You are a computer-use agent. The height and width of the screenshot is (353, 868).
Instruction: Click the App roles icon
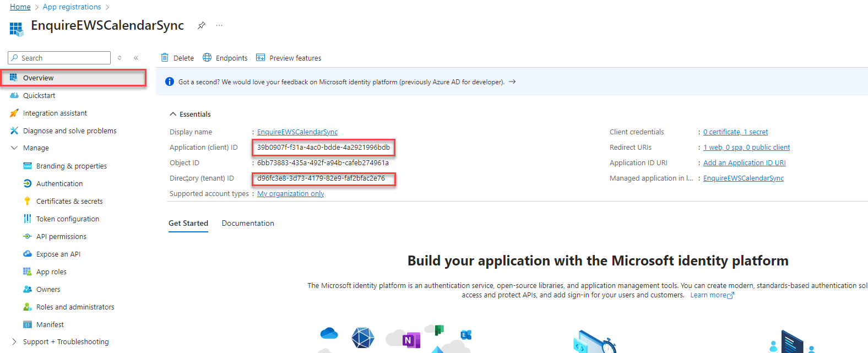(28, 271)
